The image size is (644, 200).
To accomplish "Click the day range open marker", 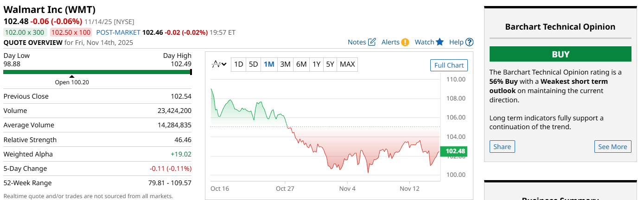I will coord(71,76).
